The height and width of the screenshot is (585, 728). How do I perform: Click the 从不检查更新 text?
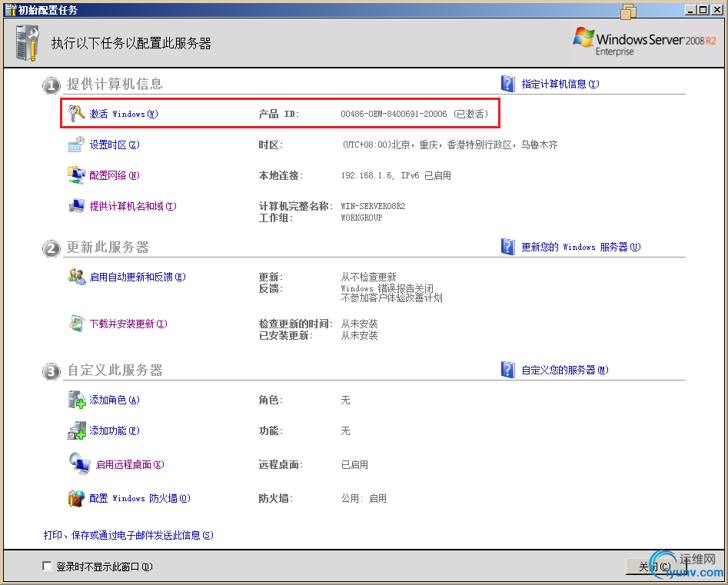tap(369, 278)
